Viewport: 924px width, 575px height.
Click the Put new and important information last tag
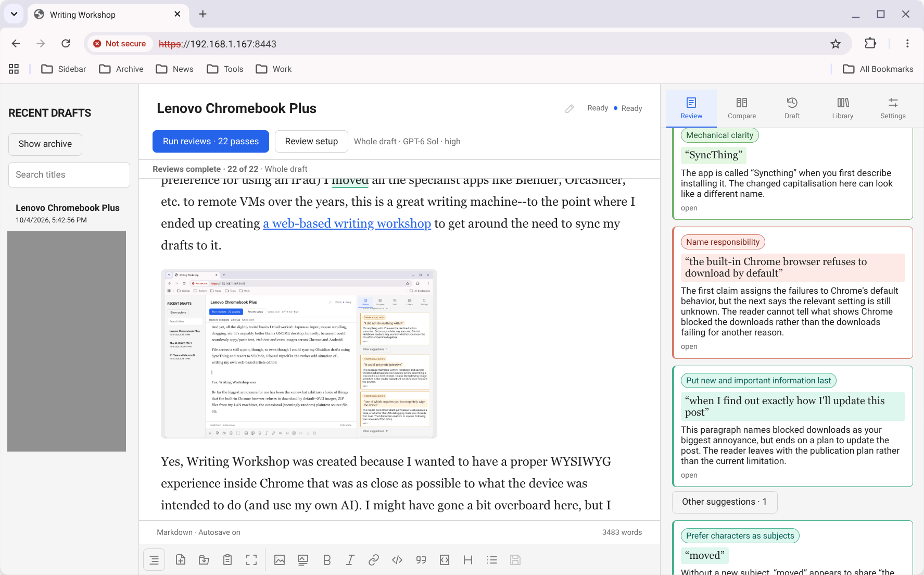pos(758,381)
